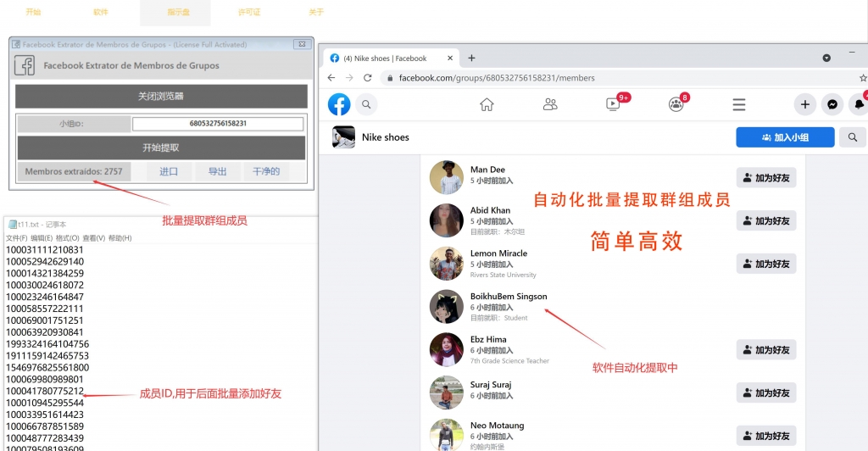
Task: Click ID 100031111210831 in Notepad
Action: point(45,249)
